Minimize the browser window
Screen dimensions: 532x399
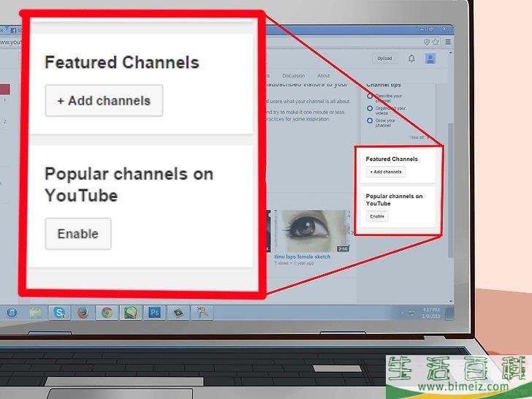pos(422,29)
